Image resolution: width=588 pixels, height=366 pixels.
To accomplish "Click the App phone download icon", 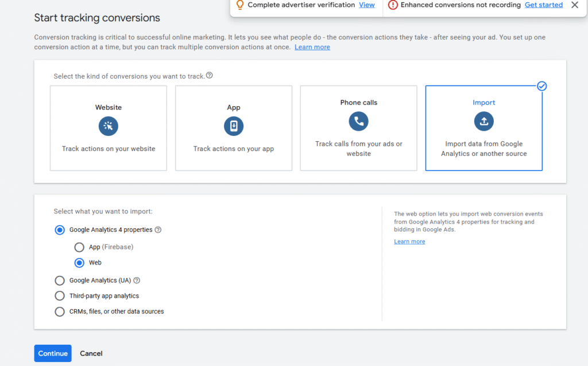I will point(234,126).
